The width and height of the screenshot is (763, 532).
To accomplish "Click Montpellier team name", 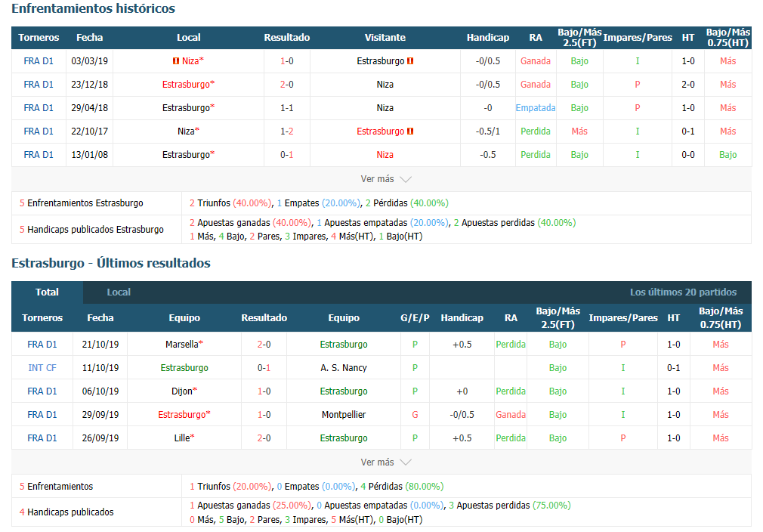I will coord(344,414).
